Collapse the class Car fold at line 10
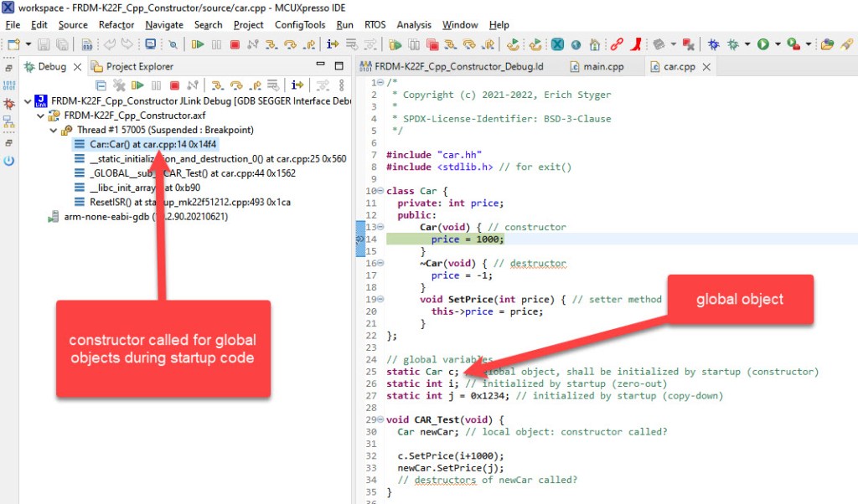 pyautogui.click(x=381, y=192)
